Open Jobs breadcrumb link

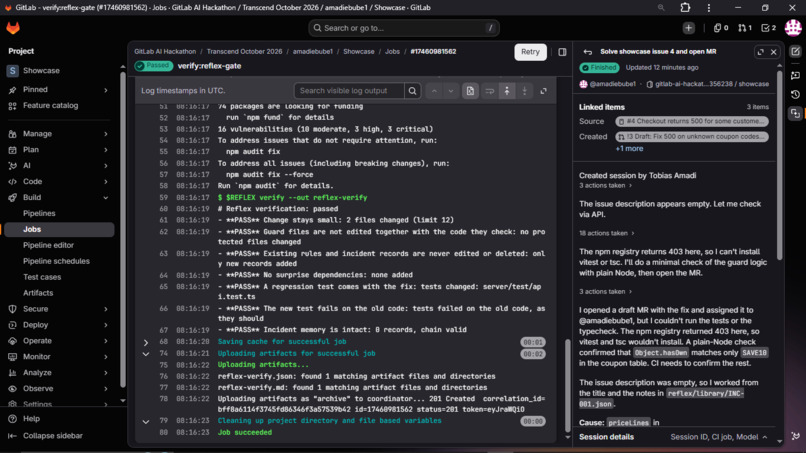point(392,52)
